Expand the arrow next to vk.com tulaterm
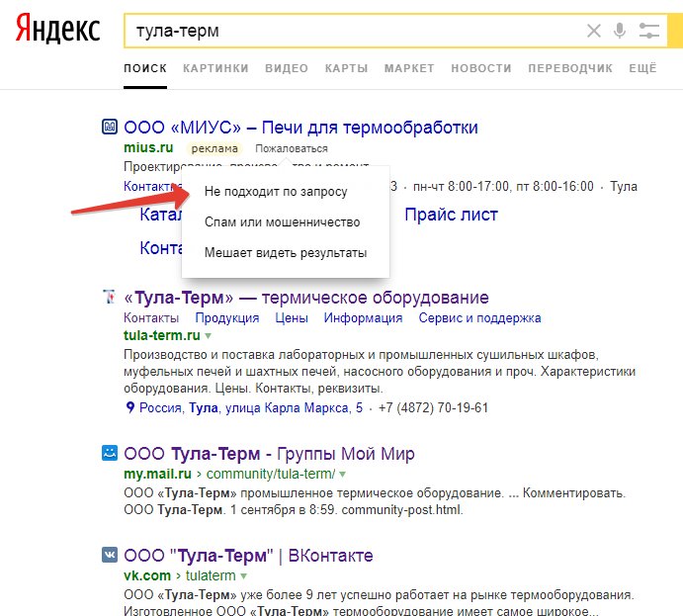Screen dimensions: 683x616 (243, 575)
